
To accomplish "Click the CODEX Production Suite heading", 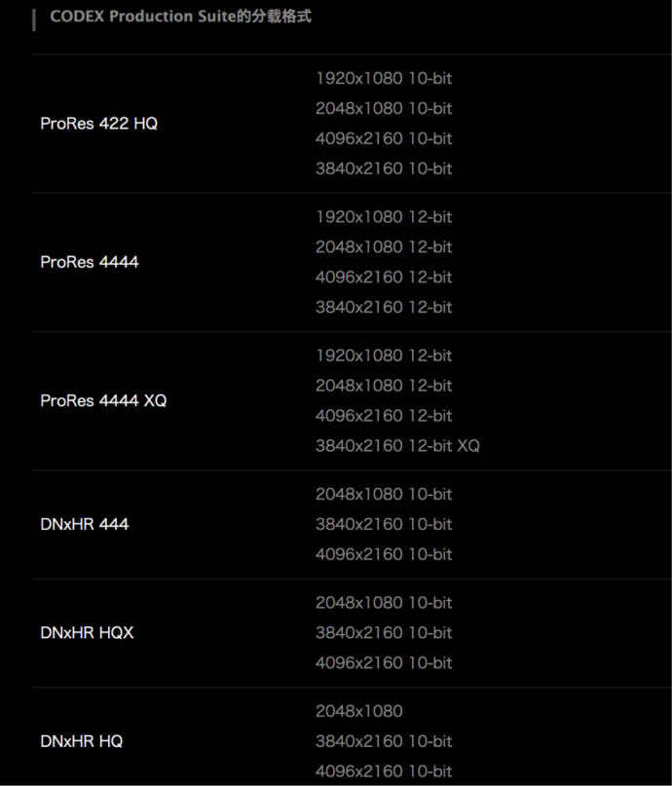I will tap(180, 17).
